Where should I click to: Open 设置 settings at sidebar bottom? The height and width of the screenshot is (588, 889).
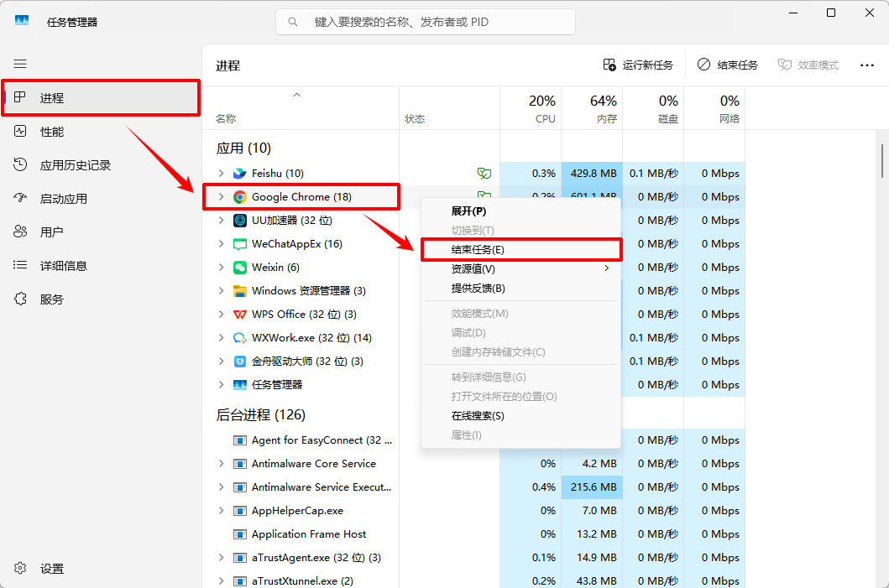[101, 568]
